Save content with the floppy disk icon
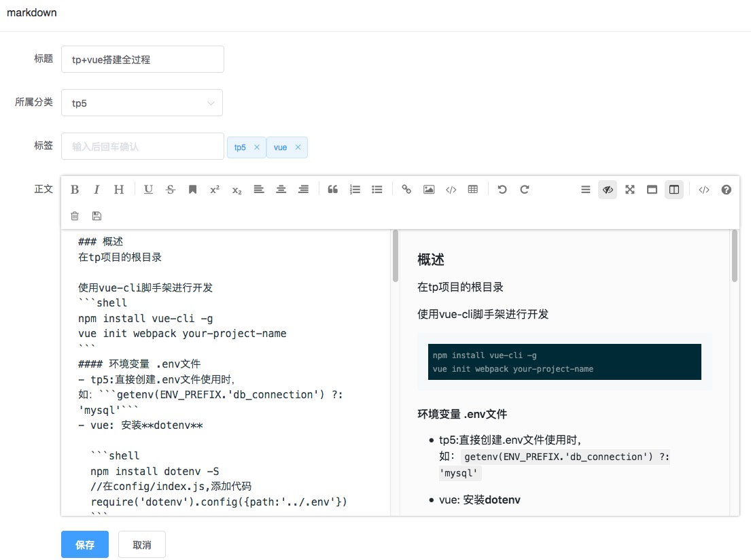Screen dimensions: 751x560 tap(97, 216)
